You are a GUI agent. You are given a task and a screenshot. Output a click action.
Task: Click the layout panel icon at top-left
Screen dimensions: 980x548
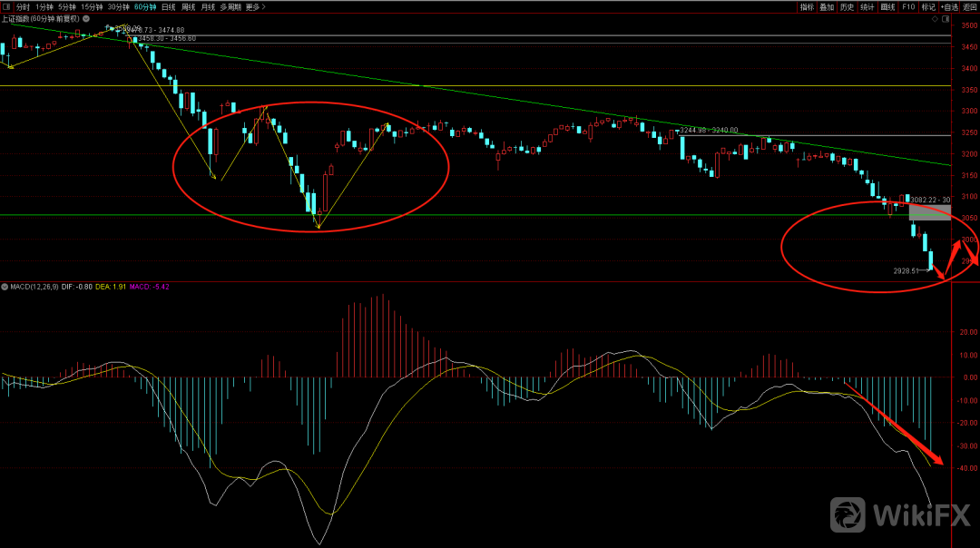[x=6, y=6]
